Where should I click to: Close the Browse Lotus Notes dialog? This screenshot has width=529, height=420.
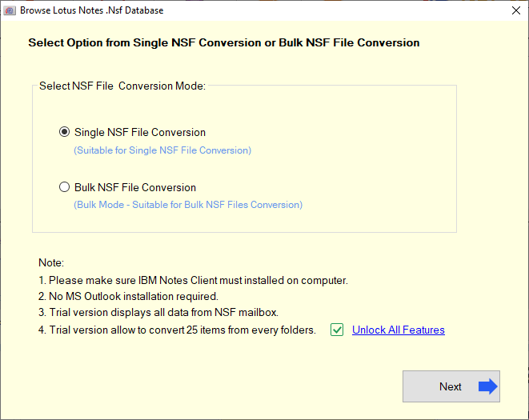515,11
